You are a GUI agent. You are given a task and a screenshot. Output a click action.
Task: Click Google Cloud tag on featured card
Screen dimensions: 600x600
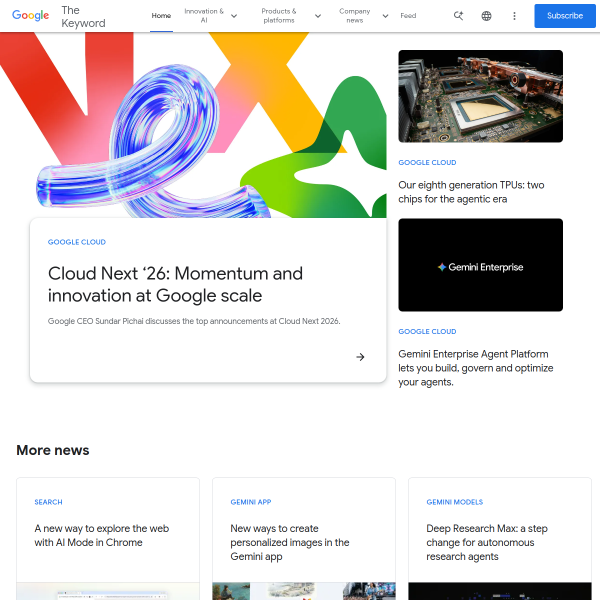click(x=77, y=242)
